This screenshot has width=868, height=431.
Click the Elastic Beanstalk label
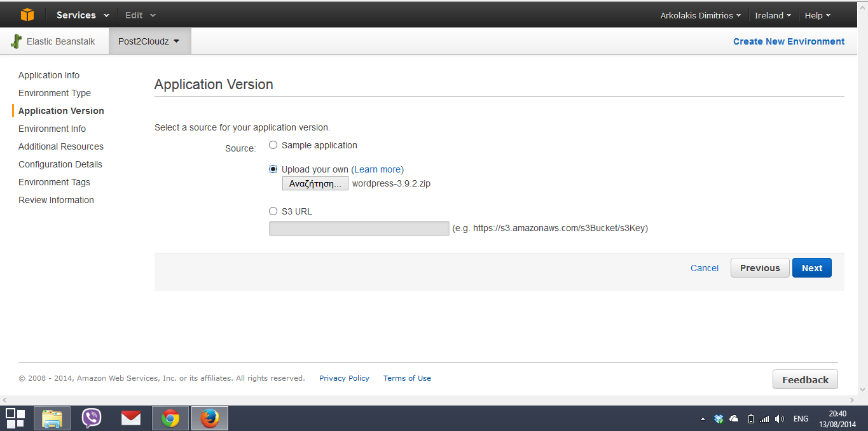coord(61,41)
